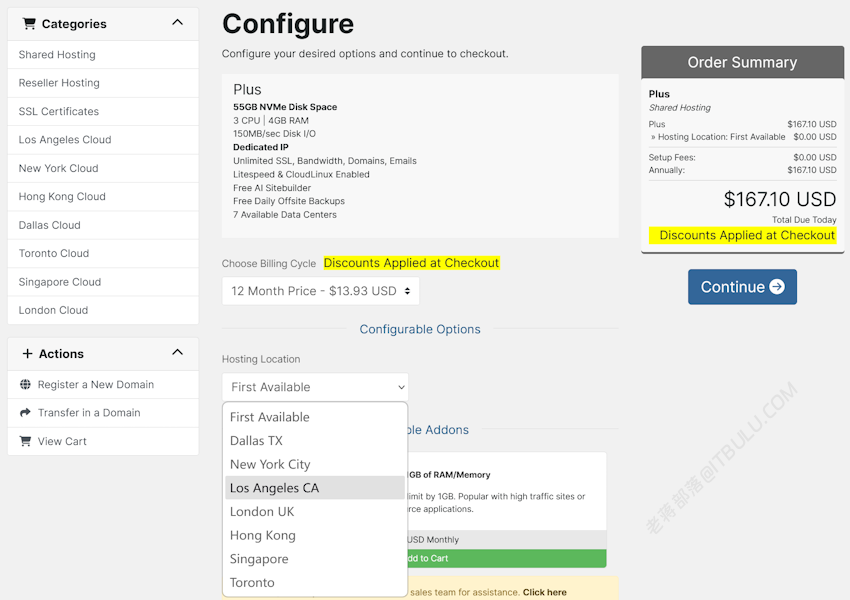Click 'Annually:' line in order summary

(742, 170)
